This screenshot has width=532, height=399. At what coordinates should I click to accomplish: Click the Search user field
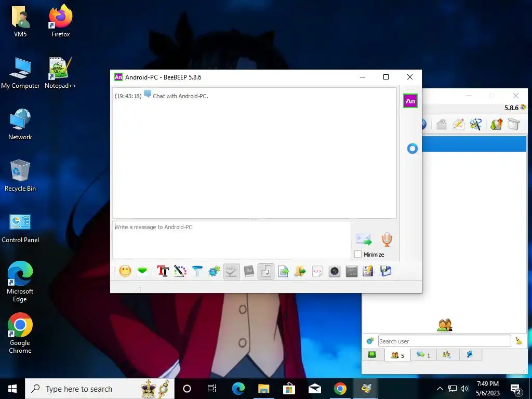[x=445, y=341]
